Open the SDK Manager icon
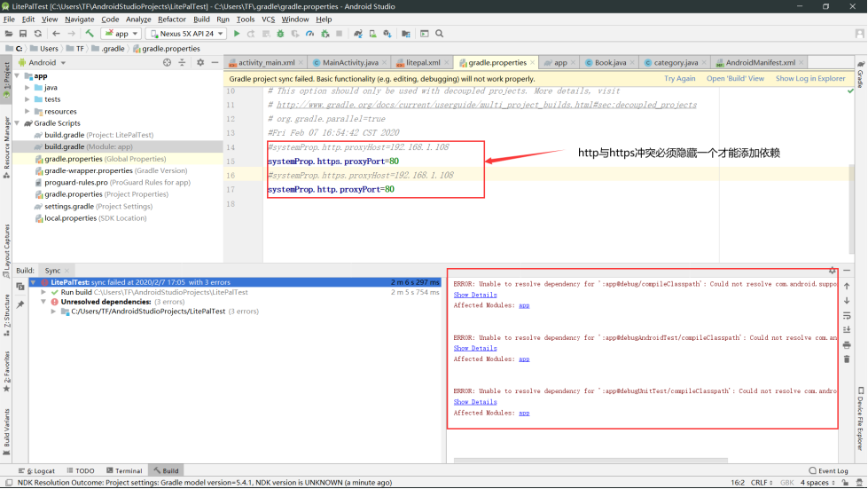 (387, 34)
